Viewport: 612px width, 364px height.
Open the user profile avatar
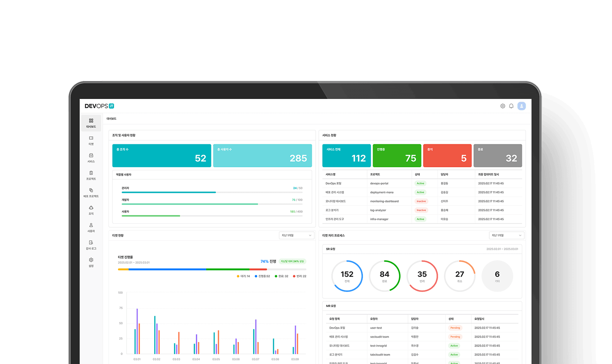pos(522,106)
